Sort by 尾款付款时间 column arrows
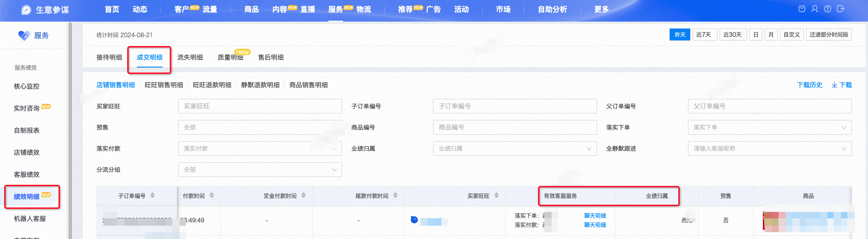This screenshot has width=868, height=239. 395,195
